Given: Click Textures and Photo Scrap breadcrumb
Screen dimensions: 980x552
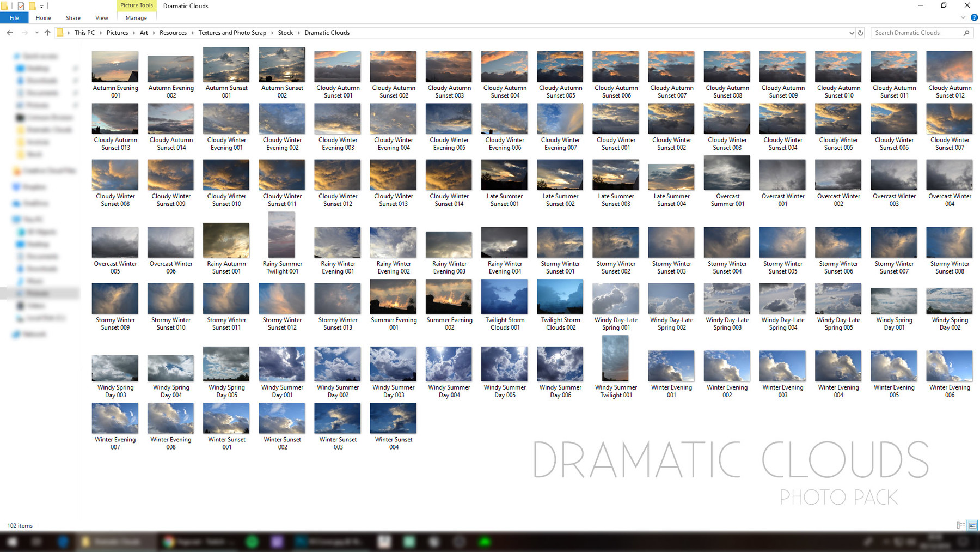Looking at the screenshot, I should [x=232, y=33].
